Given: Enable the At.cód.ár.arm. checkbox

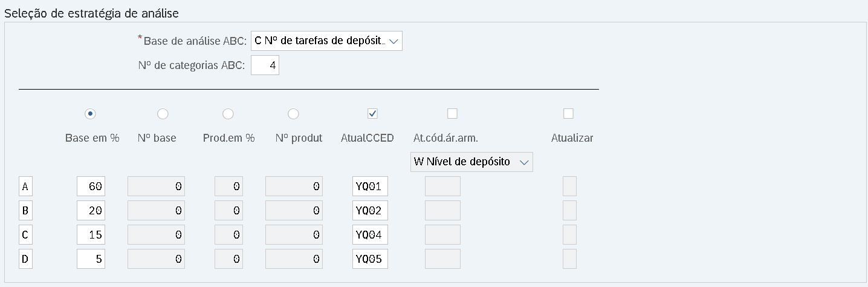Looking at the screenshot, I should pyautogui.click(x=452, y=113).
